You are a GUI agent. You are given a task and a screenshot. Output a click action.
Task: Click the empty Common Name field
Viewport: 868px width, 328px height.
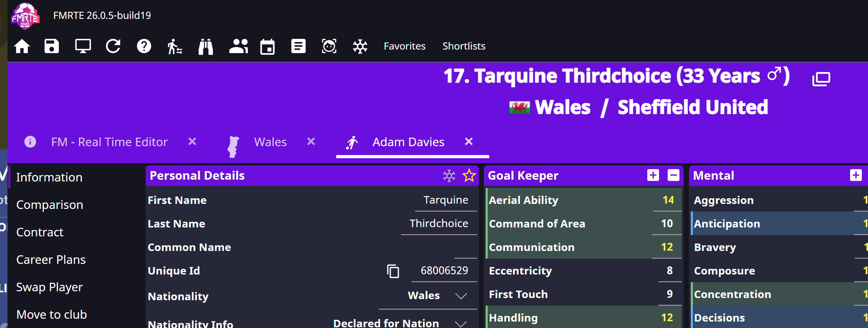point(465,247)
